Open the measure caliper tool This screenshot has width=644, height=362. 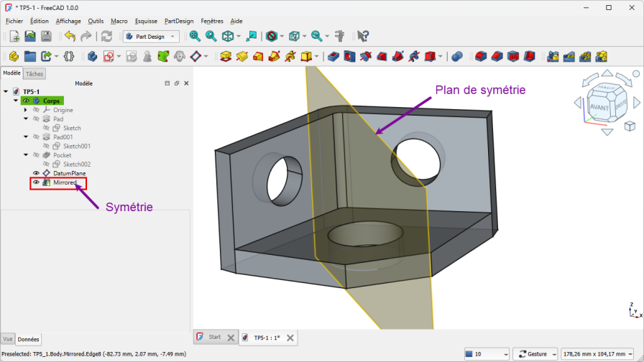tap(340, 36)
